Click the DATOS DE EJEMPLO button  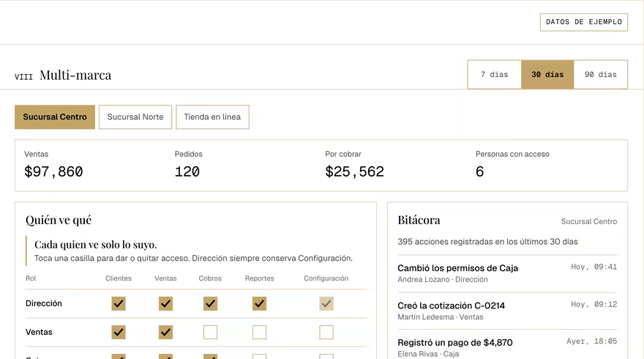click(584, 22)
